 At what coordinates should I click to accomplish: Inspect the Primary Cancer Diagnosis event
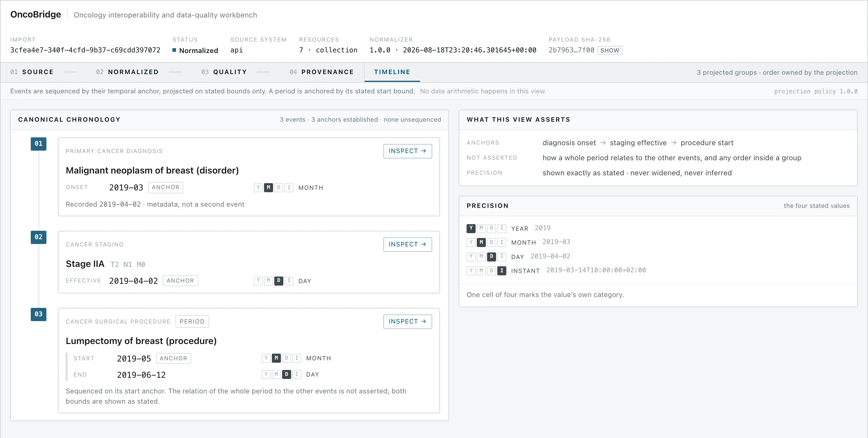[407, 151]
